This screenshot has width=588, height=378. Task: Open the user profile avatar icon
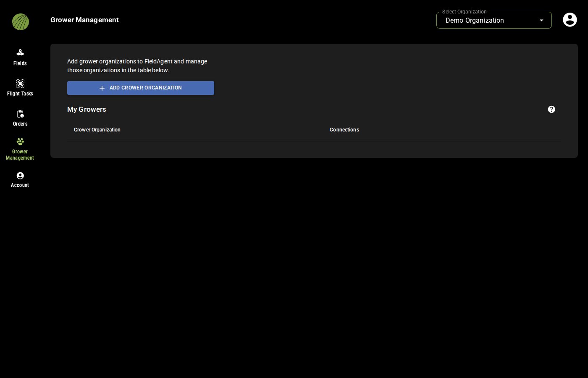[x=570, y=20]
